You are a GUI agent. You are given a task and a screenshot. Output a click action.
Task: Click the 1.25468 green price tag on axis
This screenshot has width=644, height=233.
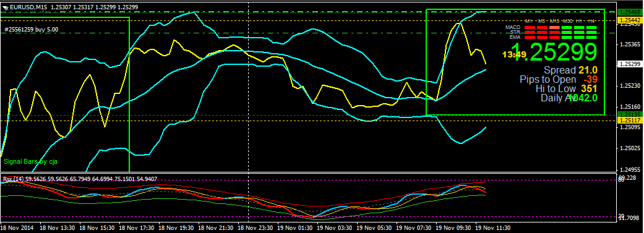pos(630,12)
